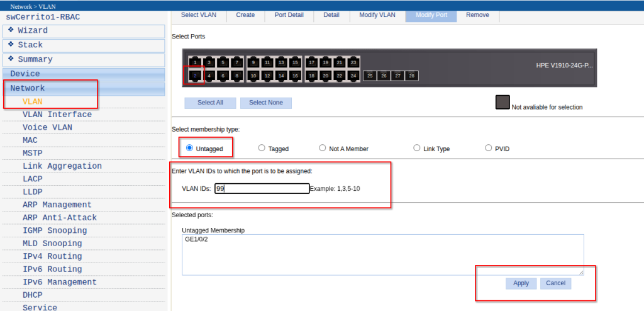Screen dimensions: 644x311
Task: Open the Voice VLAN page
Action: 47,128
